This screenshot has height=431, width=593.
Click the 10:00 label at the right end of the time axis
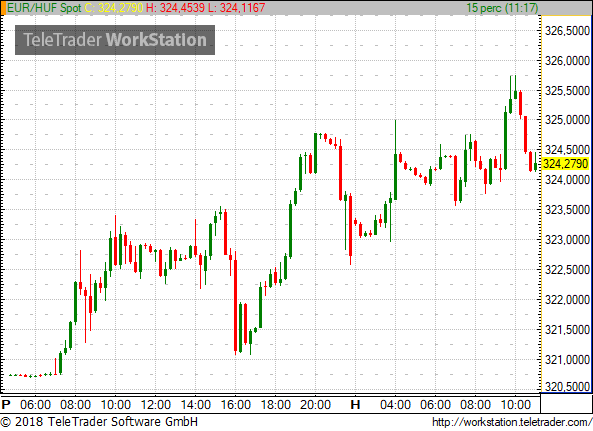(515, 405)
